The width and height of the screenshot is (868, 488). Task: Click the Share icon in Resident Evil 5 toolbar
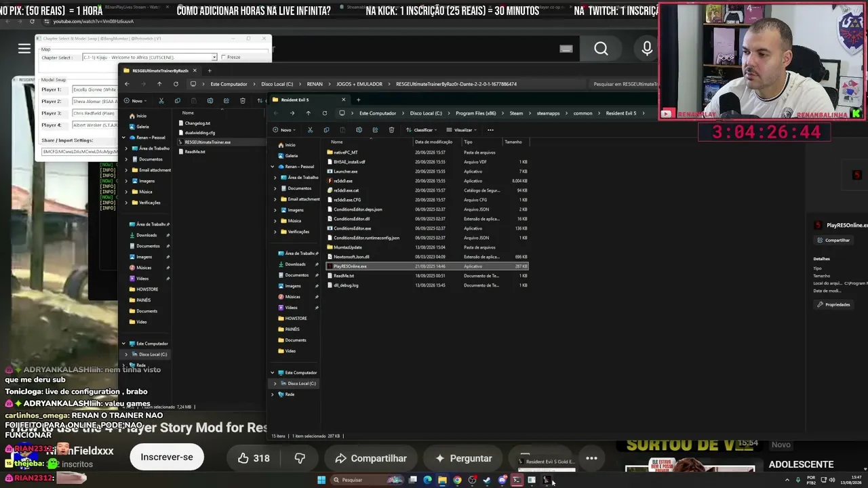pos(375,130)
